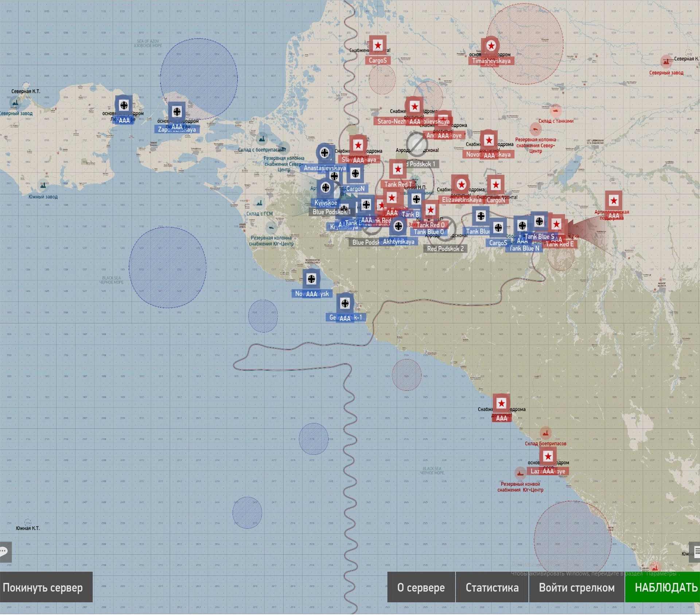This screenshot has width=700, height=615.
Task: Select the Novotitarovskaya red airfield icon
Action: tap(489, 140)
